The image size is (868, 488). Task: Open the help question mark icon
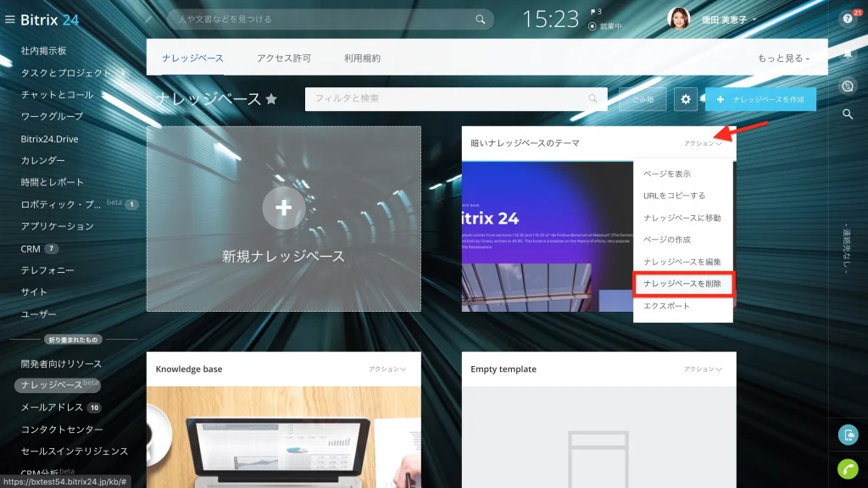(847, 19)
